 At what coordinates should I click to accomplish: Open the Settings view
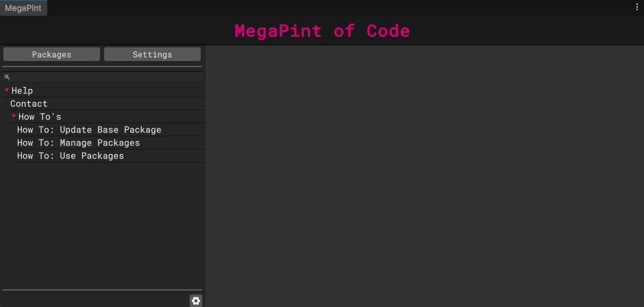click(152, 54)
